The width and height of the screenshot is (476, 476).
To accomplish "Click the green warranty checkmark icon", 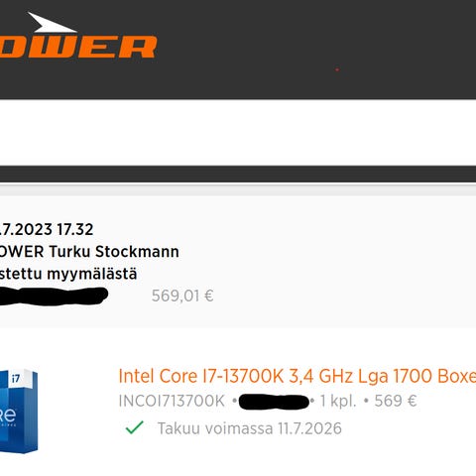I will 135,427.
